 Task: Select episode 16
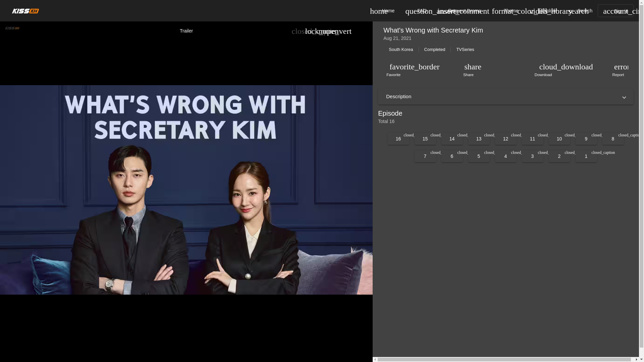click(398, 139)
